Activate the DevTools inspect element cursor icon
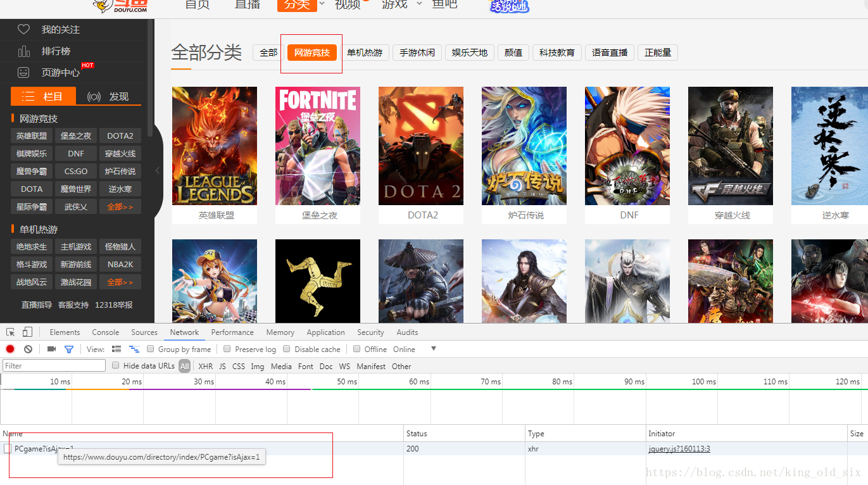 [x=11, y=332]
